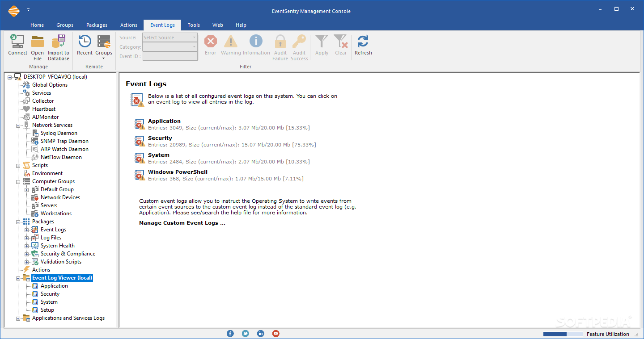Viewport: 644px width, 339px height.
Task: Click the Apply filter funnel
Action: [x=322, y=42]
